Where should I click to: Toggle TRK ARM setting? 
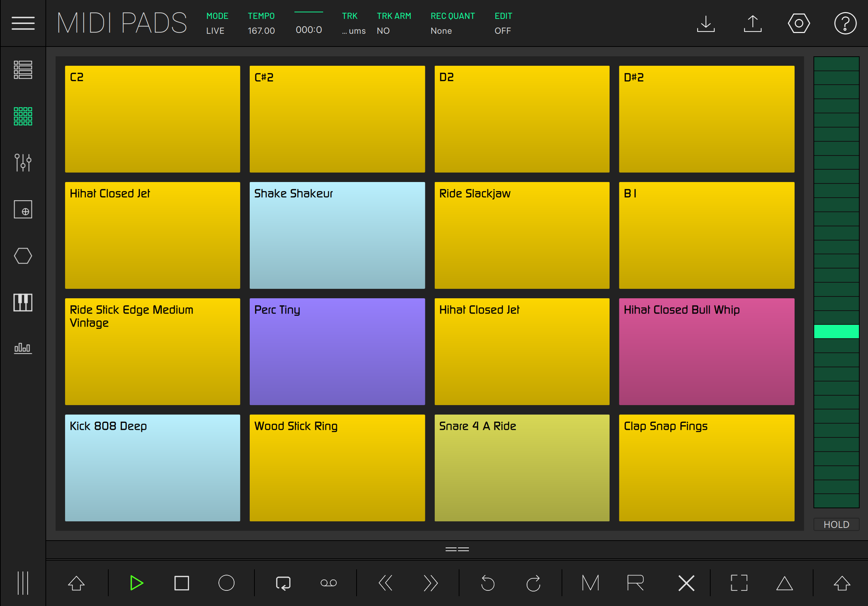pyautogui.click(x=394, y=23)
